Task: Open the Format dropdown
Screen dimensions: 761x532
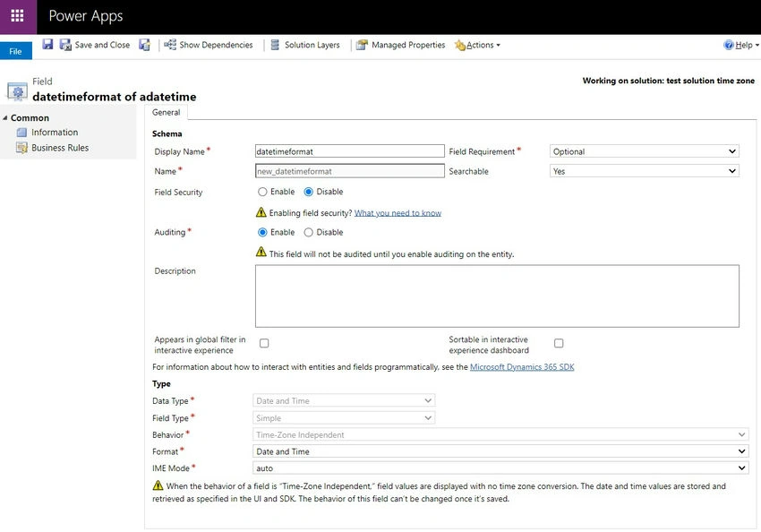Action: point(500,451)
